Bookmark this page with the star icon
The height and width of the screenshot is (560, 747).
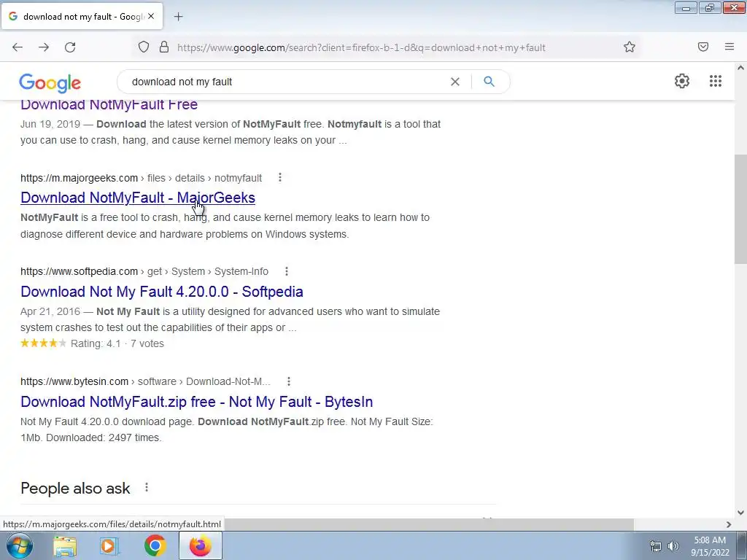pyautogui.click(x=630, y=47)
